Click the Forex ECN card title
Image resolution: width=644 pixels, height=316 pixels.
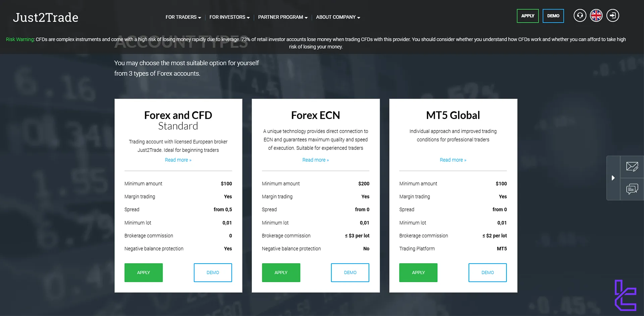[316, 115]
